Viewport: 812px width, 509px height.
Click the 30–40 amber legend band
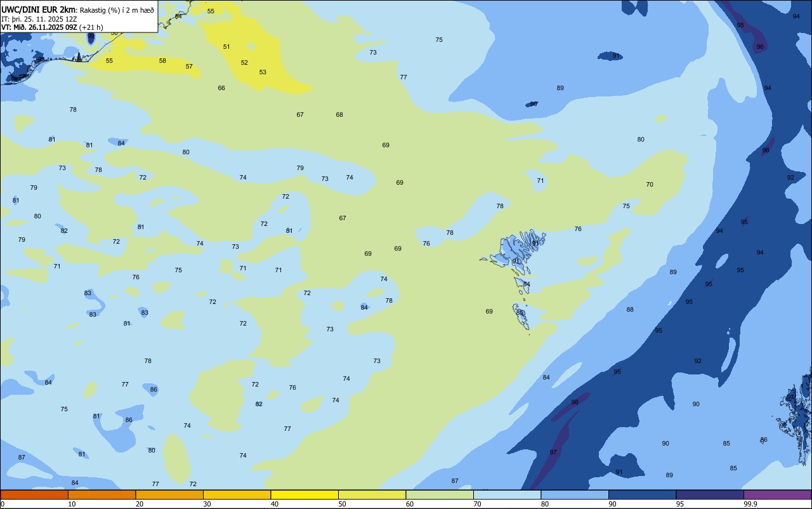click(237, 494)
